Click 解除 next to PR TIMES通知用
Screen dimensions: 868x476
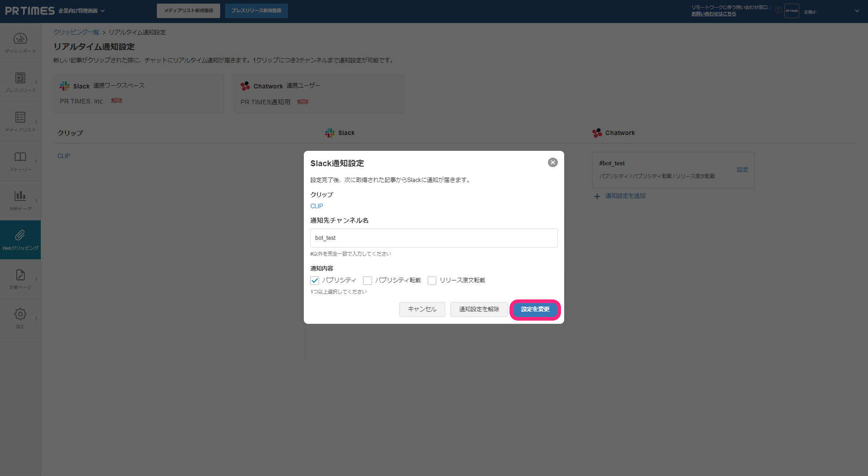pyautogui.click(x=303, y=102)
